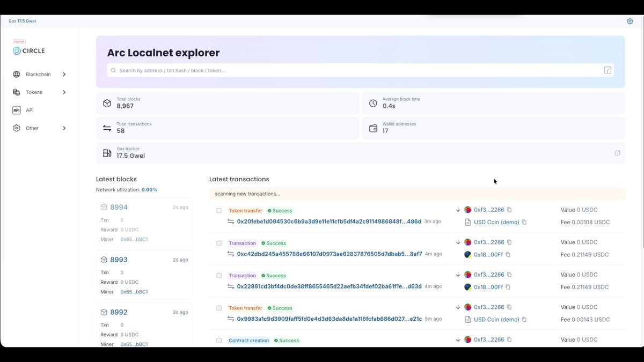644x362 pixels.
Task: Expand details for the 0x9983a1c9 token transfer
Action: click(219, 308)
